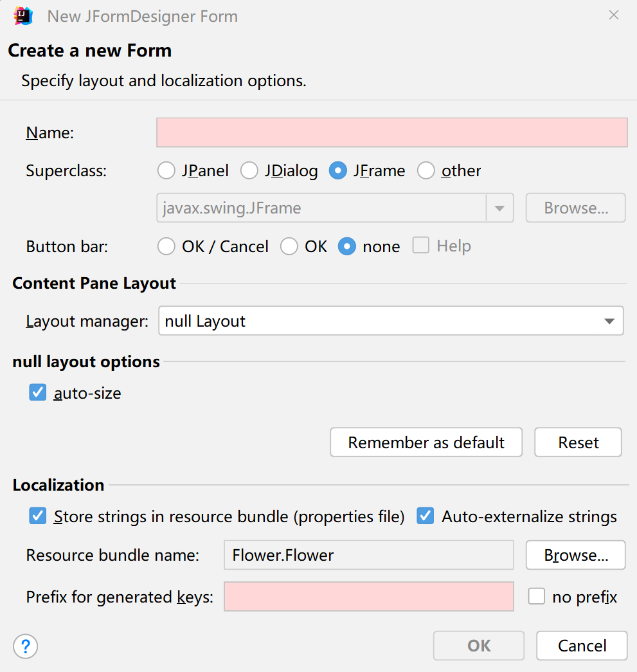Select OK / Cancel button bar option

pos(166,246)
